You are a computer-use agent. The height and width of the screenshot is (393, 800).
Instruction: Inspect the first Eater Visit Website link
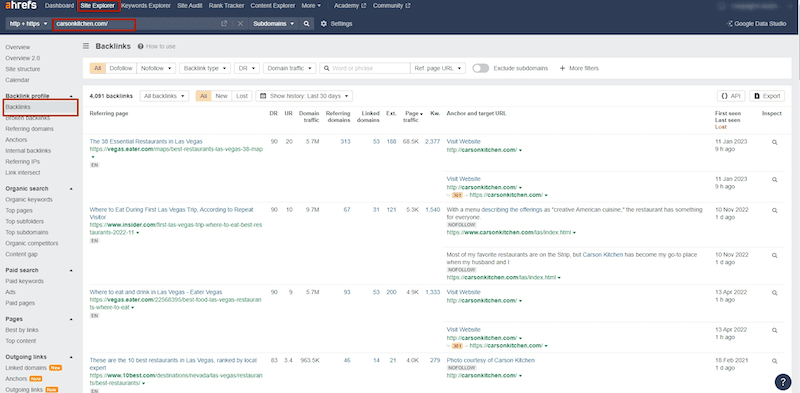coord(774,142)
